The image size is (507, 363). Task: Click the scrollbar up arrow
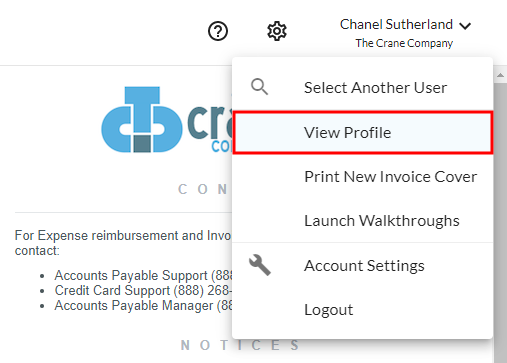[x=500, y=76]
